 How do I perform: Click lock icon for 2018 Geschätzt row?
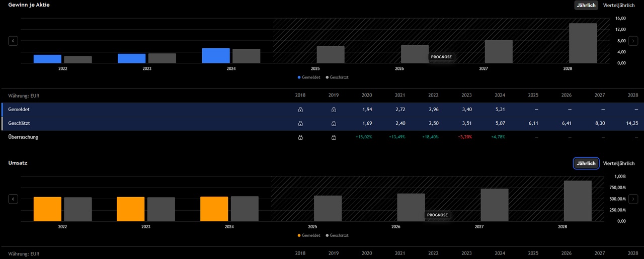pos(300,123)
